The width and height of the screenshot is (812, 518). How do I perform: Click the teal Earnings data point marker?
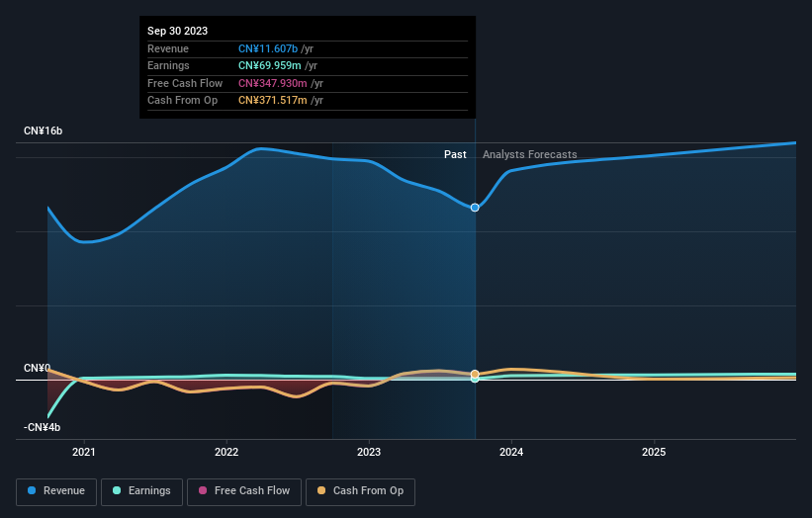pyautogui.click(x=475, y=380)
